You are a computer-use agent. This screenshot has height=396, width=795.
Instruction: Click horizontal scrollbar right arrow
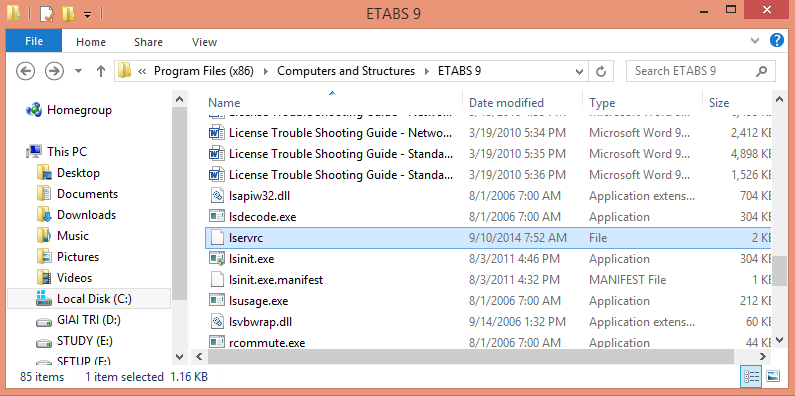pos(762,356)
